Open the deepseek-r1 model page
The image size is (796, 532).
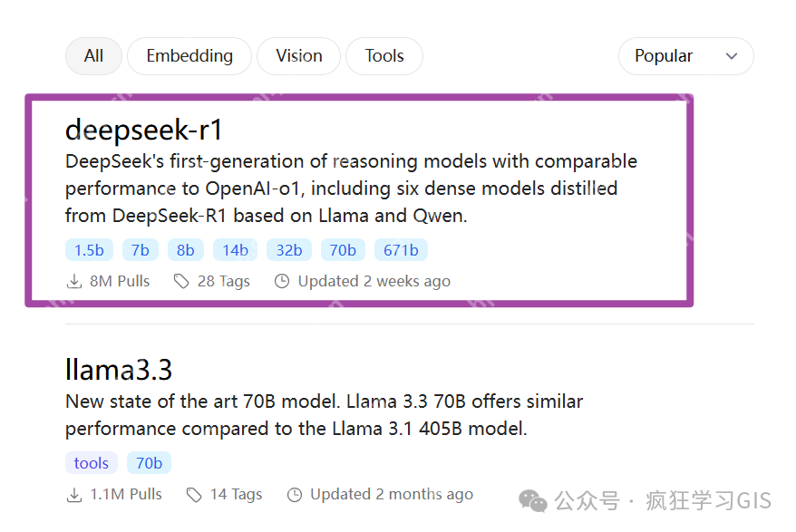point(144,130)
